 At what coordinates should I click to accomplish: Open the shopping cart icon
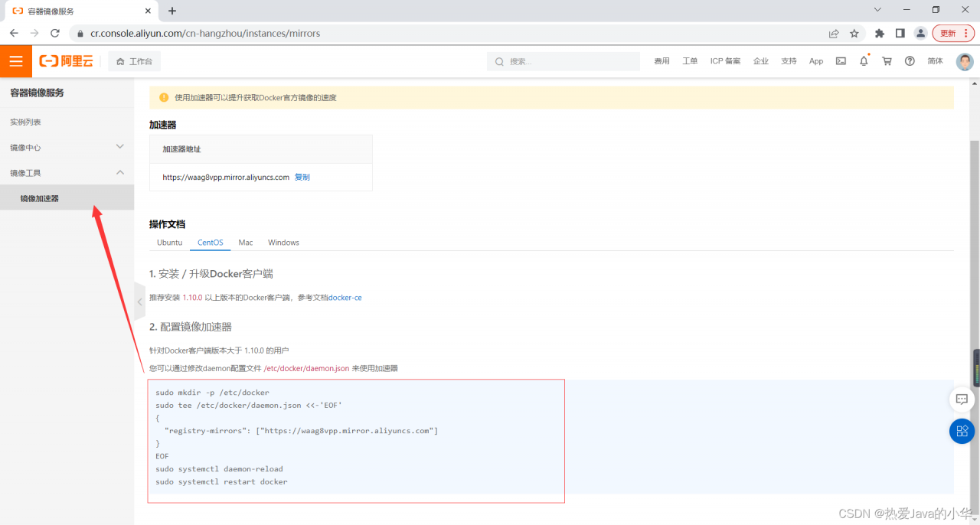coord(887,61)
